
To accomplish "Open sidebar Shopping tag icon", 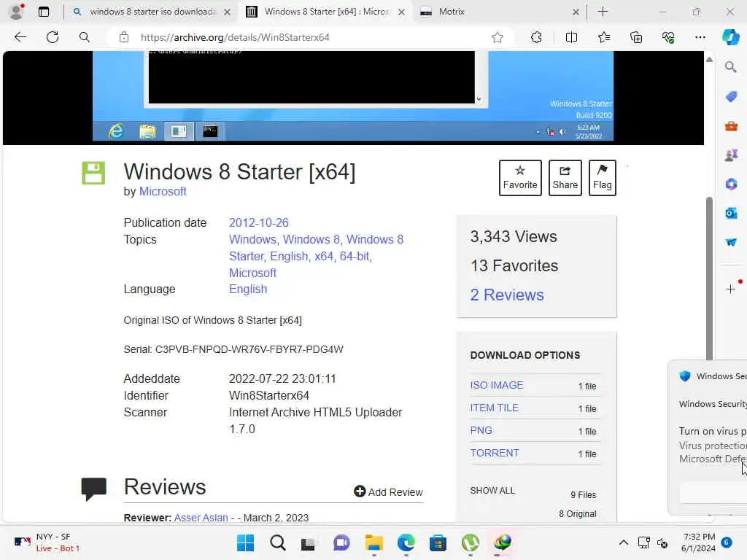I will pos(731,97).
